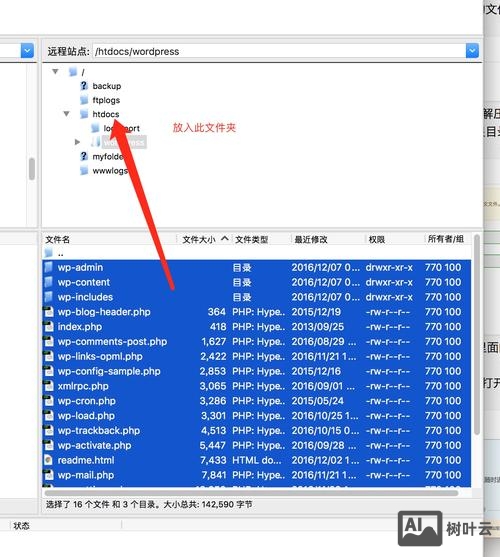
Task: Click the wwwlogs folder icon
Action: 84,170
